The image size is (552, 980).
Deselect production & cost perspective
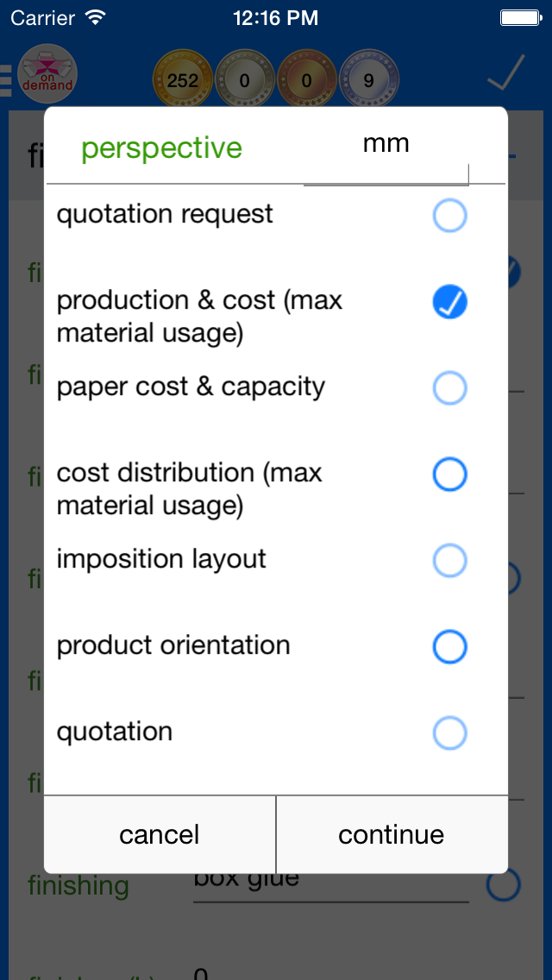point(449,302)
